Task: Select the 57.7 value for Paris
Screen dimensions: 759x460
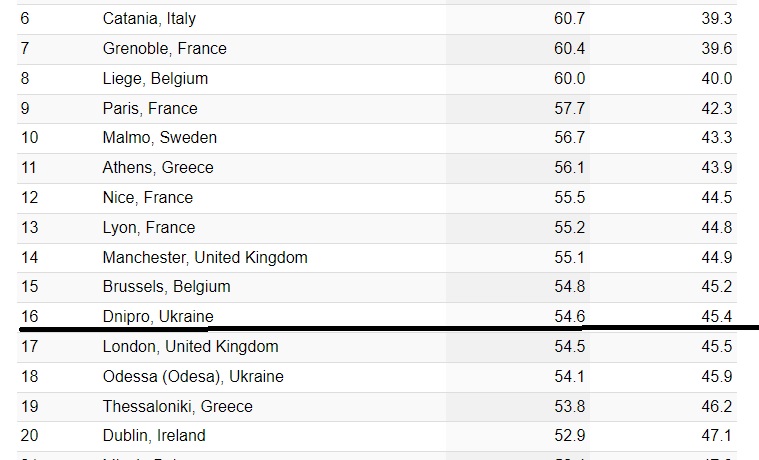Action: coord(569,108)
